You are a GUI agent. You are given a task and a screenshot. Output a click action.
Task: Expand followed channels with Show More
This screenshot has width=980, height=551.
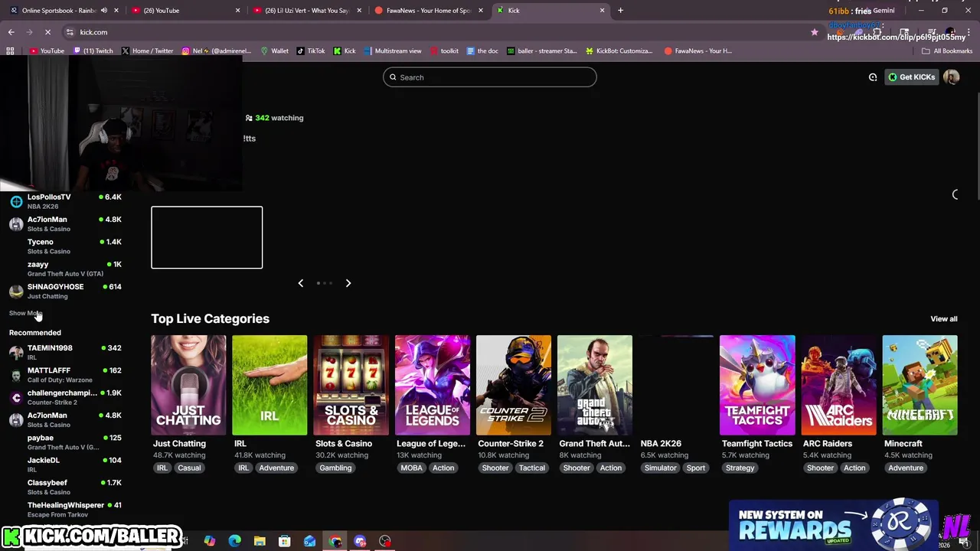point(25,313)
